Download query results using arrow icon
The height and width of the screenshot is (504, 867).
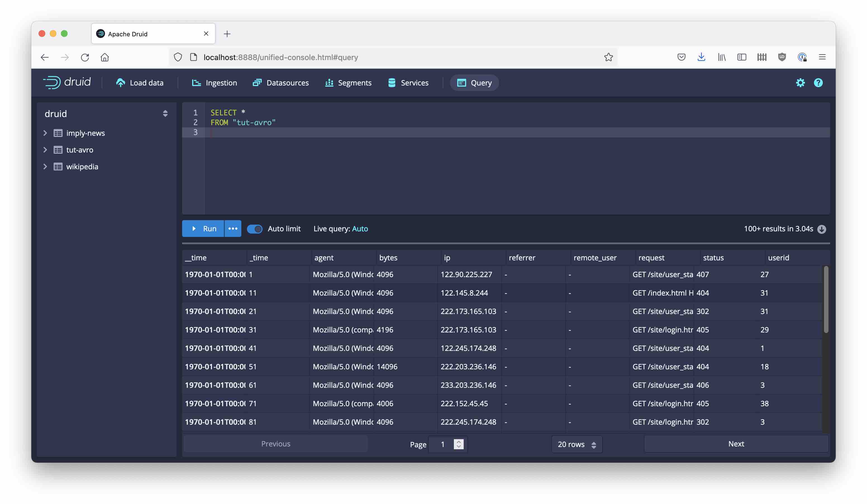click(x=821, y=229)
